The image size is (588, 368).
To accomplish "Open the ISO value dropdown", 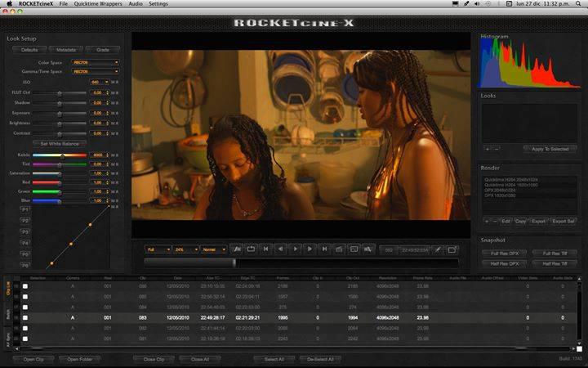I will tap(99, 83).
